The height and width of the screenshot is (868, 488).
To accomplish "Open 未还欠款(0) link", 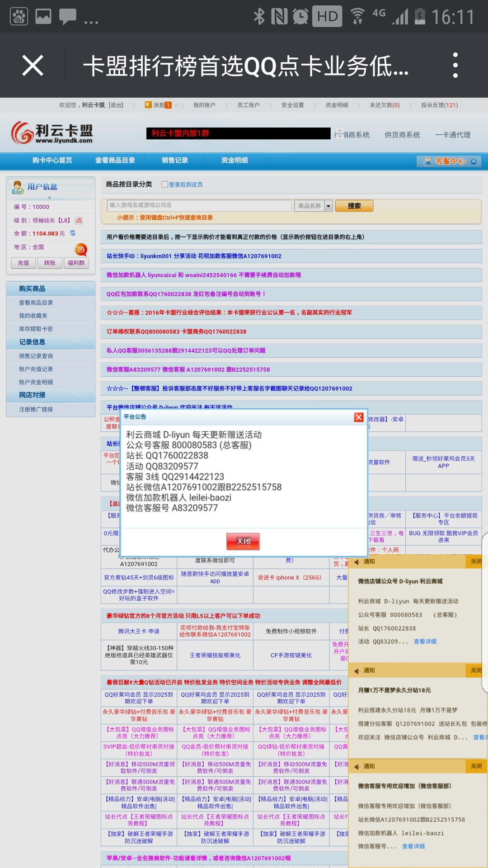I will [385, 105].
